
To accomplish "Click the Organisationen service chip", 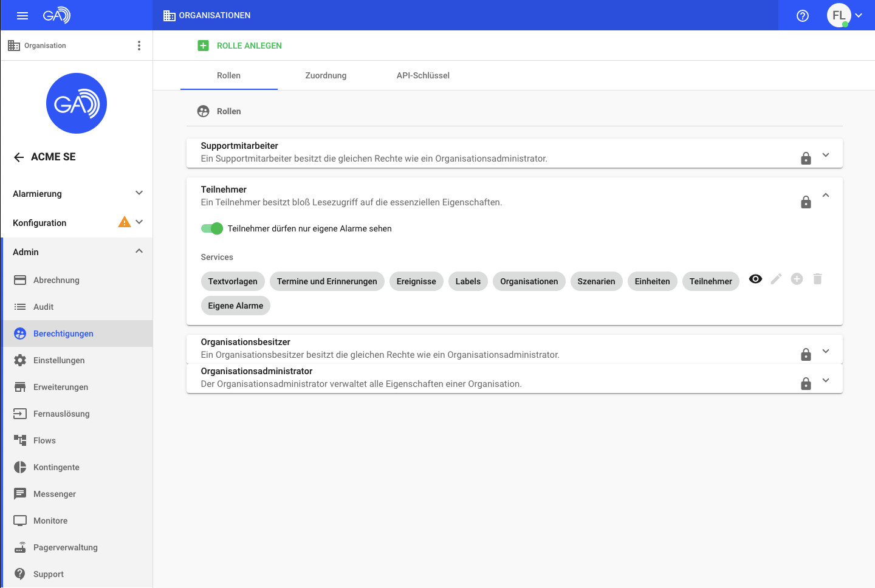I will pos(529,281).
